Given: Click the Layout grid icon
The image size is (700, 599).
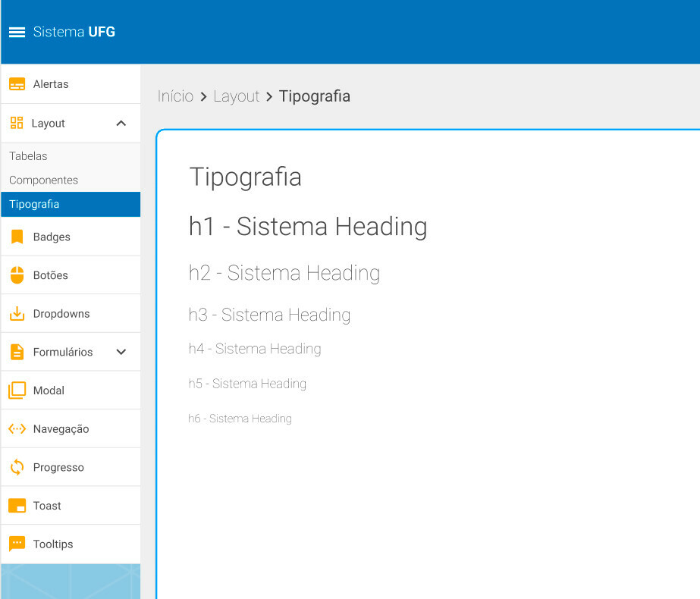Looking at the screenshot, I should pyautogui.click(x=17, y=123).
